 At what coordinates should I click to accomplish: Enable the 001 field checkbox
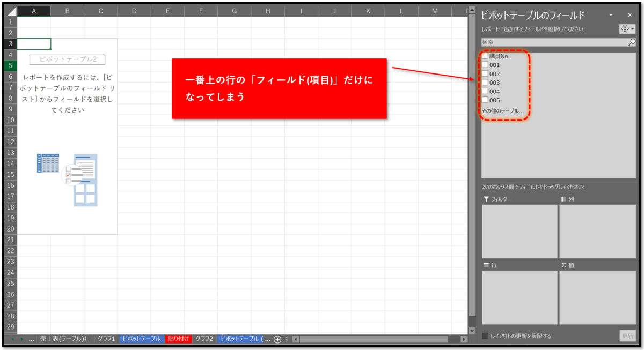(485, 65)
